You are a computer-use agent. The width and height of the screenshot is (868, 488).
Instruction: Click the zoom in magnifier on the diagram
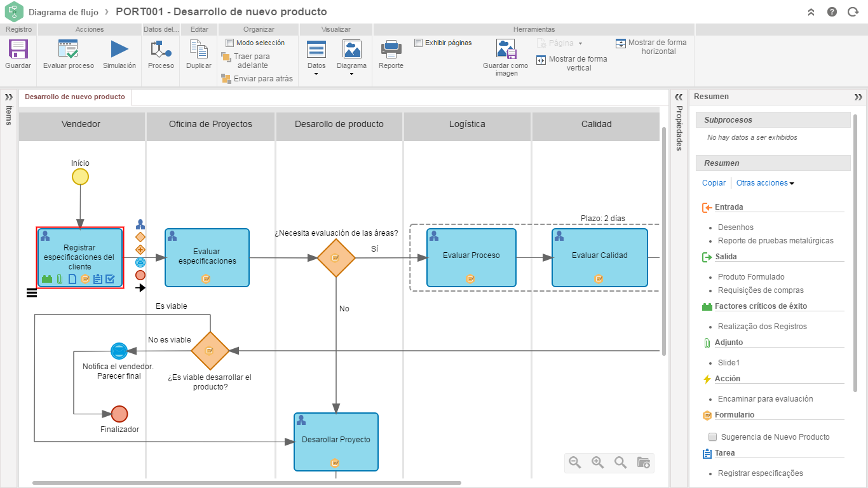pos(597,463)
